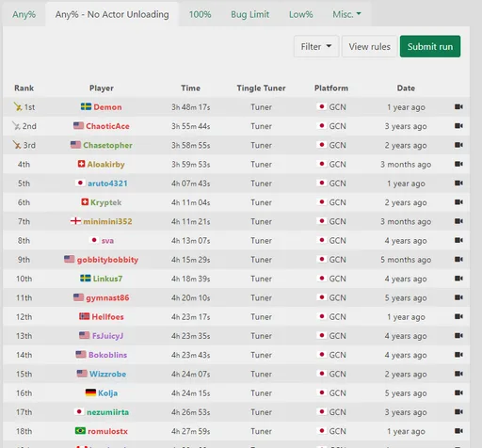
Task: Select the 100% category tab
Action: point(200,14)
